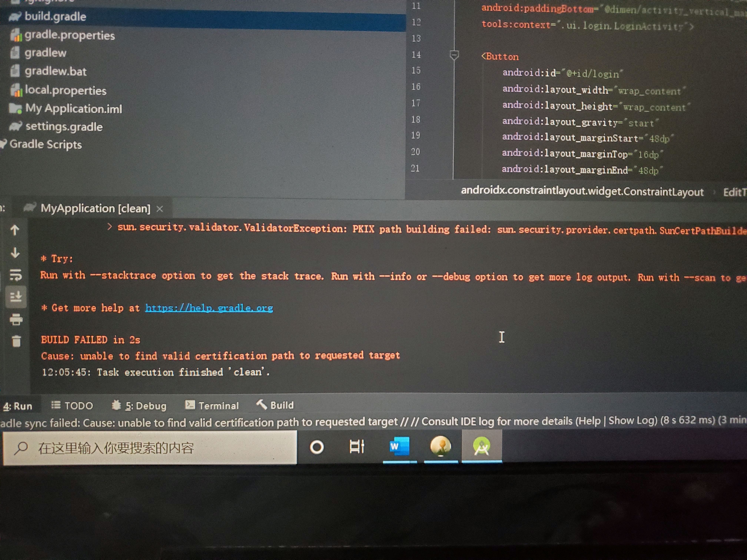Screen dimensions: 747x560
Task: Click My Application.iml module icon
Action: pyautogui.click(x=16, y=108)
